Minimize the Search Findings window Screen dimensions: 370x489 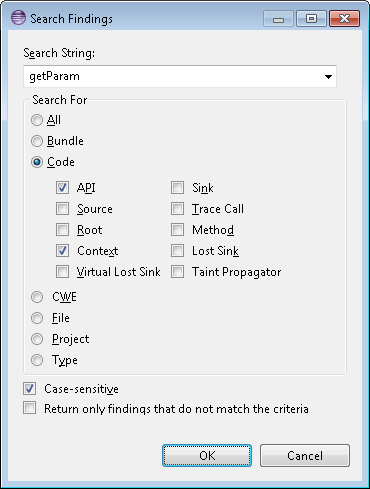pos(279,19)
